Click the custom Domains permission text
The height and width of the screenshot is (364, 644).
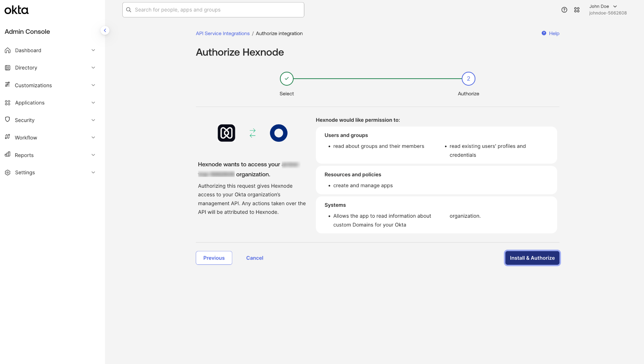[382, 220]
